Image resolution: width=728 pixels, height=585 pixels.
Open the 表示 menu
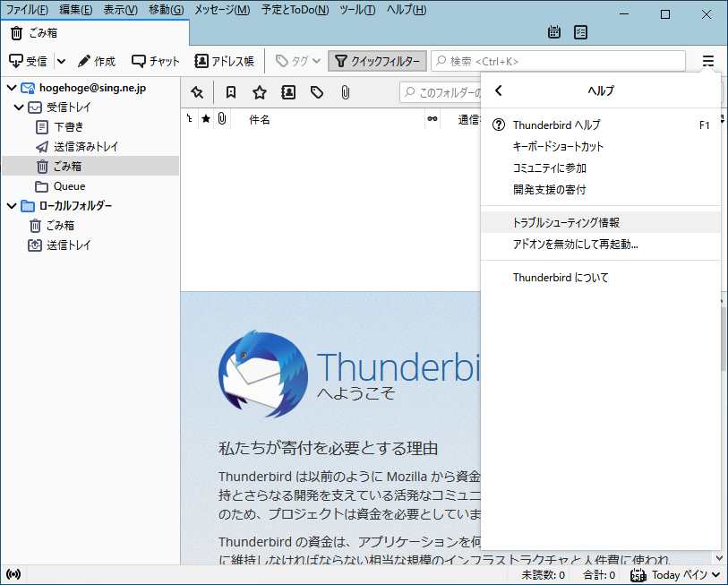120,10
